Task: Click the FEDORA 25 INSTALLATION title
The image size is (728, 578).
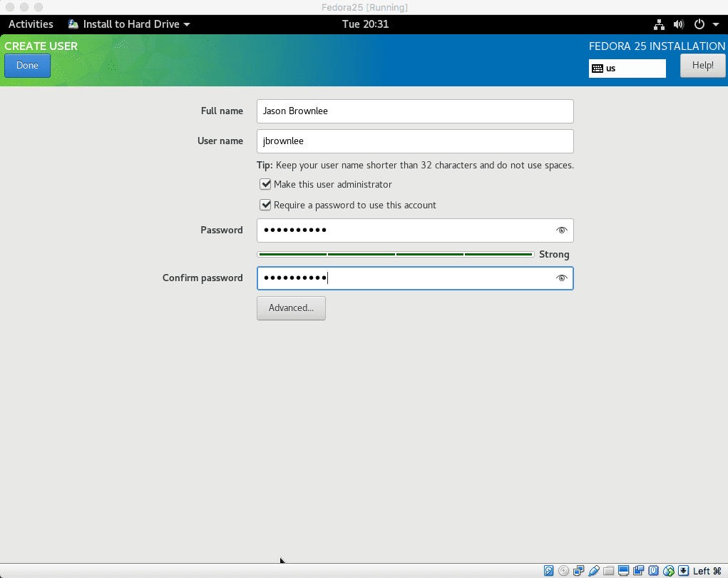Action: (x=657, y=46)
